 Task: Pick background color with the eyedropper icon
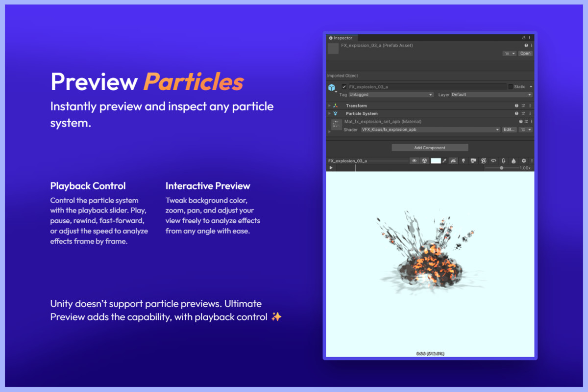[443, 160]
